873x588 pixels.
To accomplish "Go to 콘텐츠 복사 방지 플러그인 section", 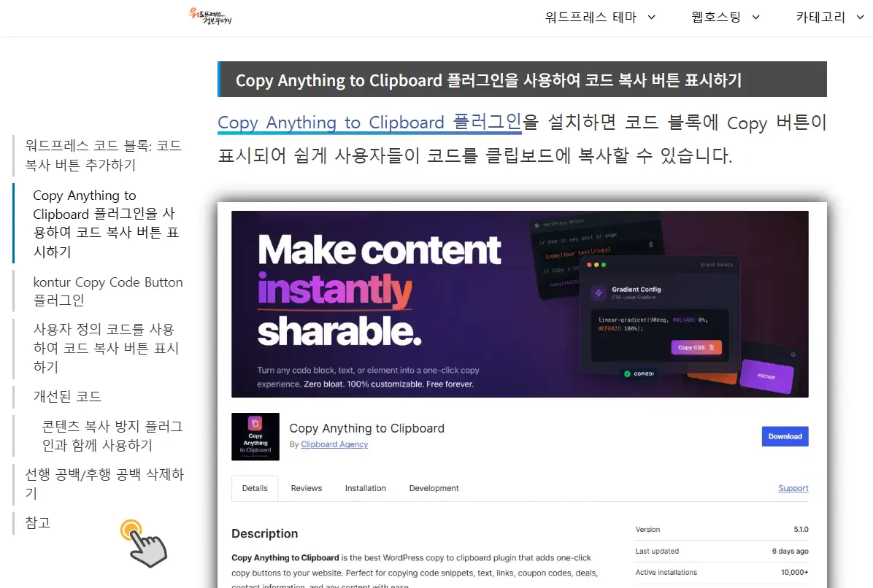I will pyautogui.click(x=112, y=436).
